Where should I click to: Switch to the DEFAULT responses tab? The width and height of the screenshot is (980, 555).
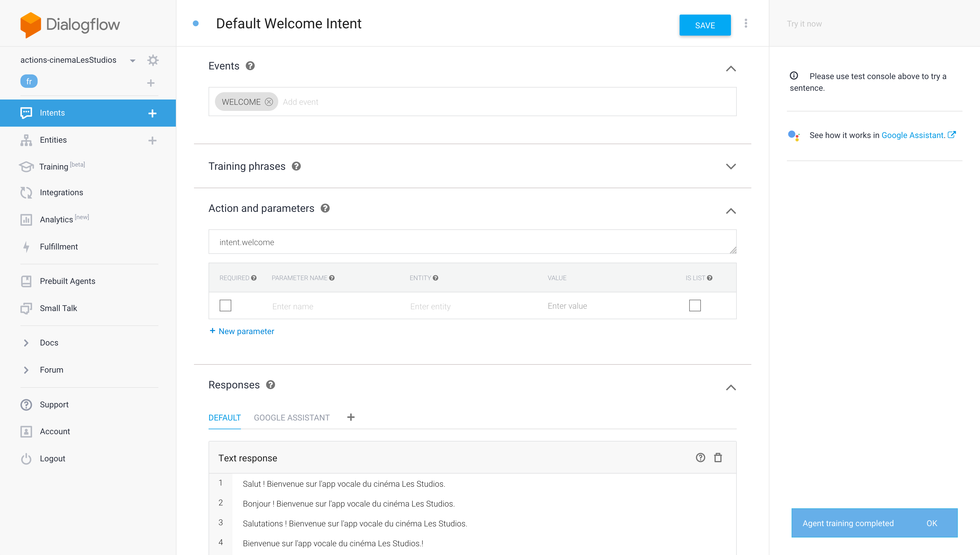click(x=224, y=417)
